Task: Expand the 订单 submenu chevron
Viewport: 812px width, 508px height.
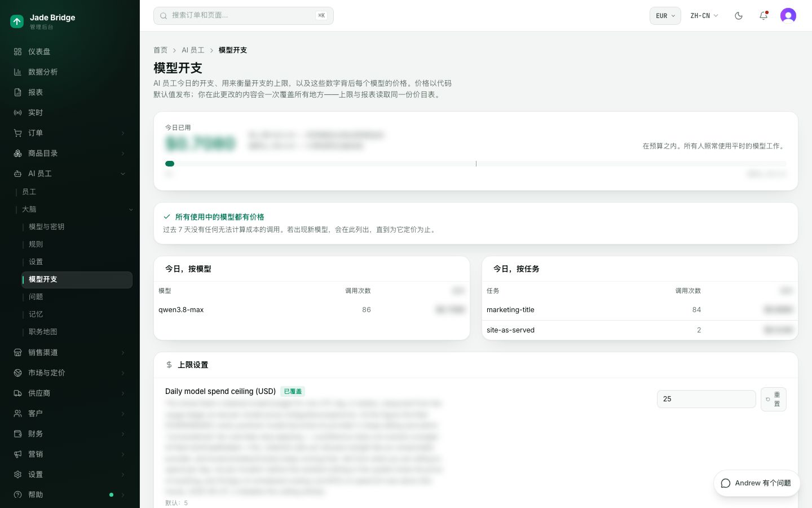Action: coord(123,133)
